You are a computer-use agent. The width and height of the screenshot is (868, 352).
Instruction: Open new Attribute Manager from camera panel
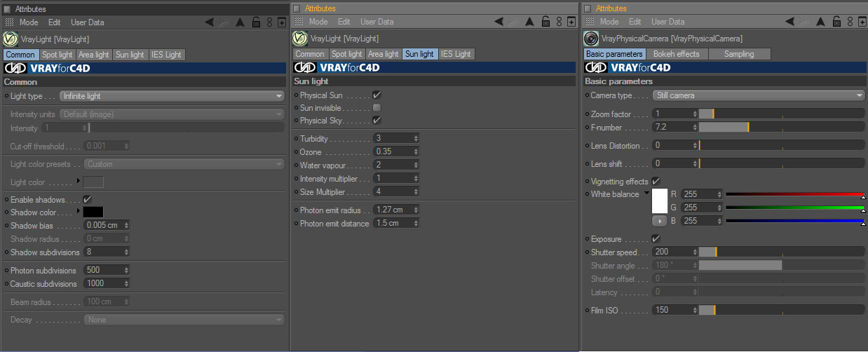(862, 22)
